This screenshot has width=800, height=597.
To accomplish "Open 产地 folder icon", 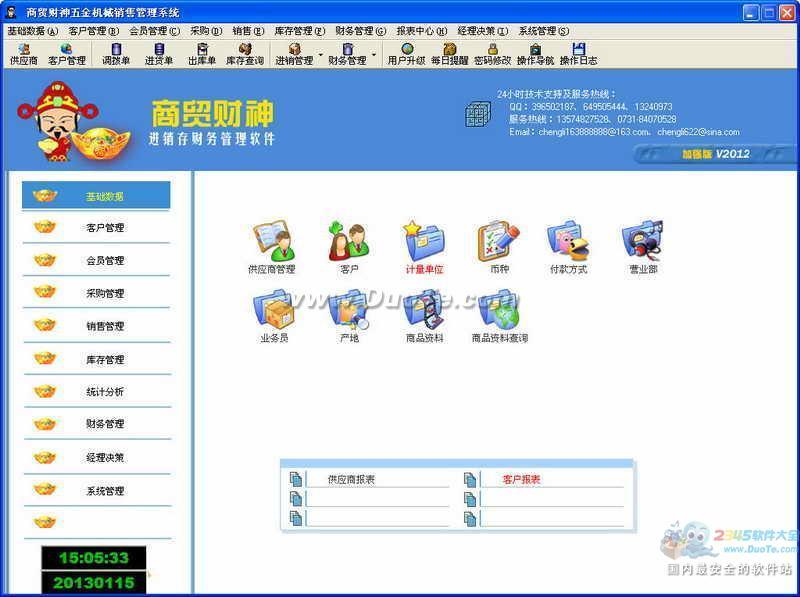I will (x=349, y=316).
